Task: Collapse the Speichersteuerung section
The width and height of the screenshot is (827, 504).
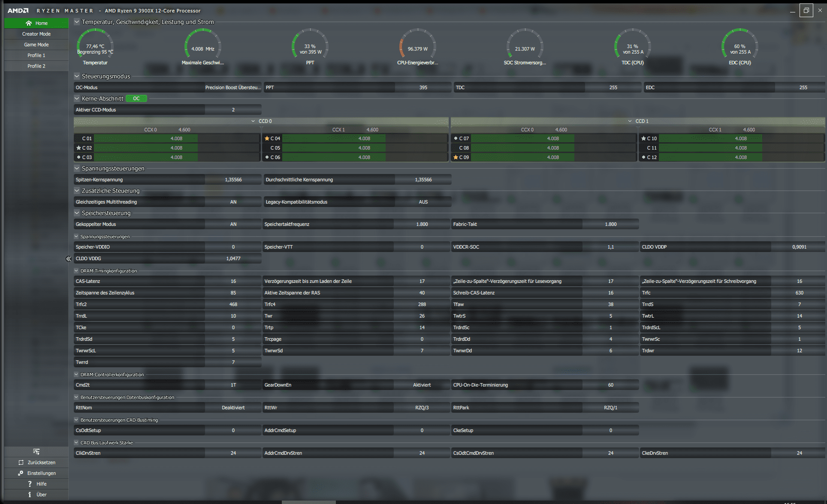Action: pos(77,213)
